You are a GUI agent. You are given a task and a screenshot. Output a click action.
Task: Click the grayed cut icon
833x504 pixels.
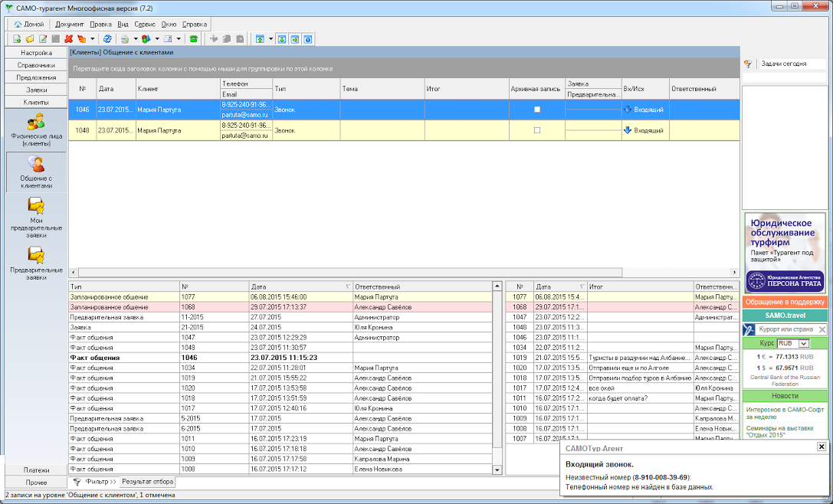point(214,39)
